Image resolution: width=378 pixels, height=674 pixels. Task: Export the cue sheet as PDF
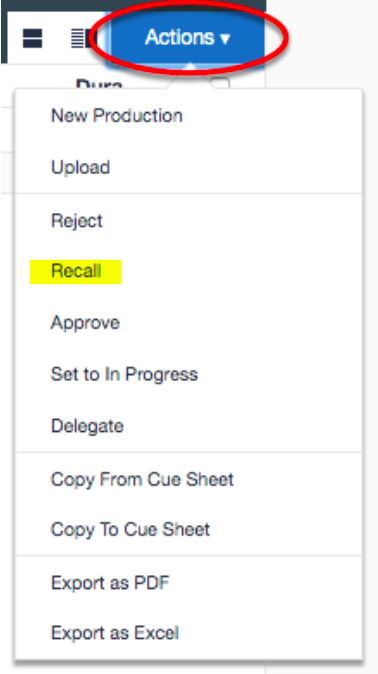point(110,583)
